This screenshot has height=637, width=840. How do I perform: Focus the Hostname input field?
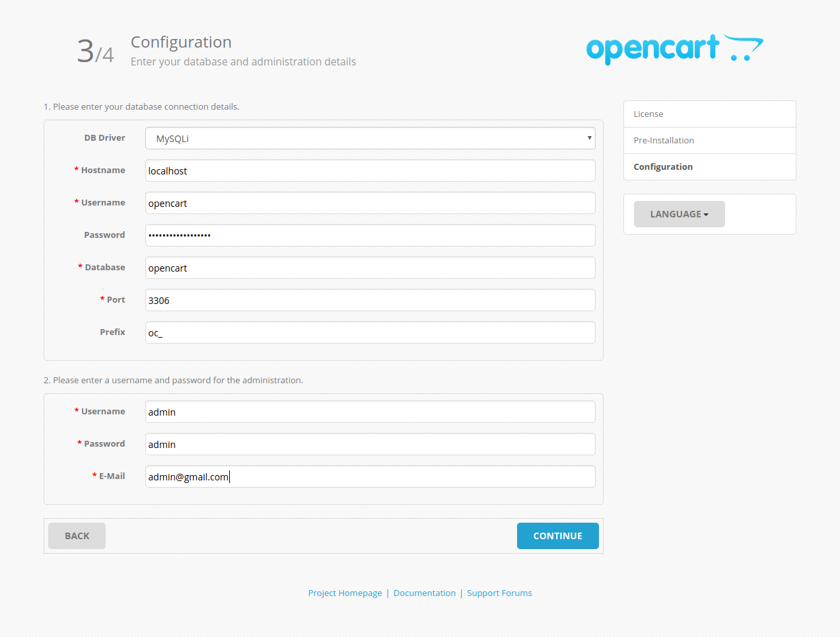coord(370,170)
